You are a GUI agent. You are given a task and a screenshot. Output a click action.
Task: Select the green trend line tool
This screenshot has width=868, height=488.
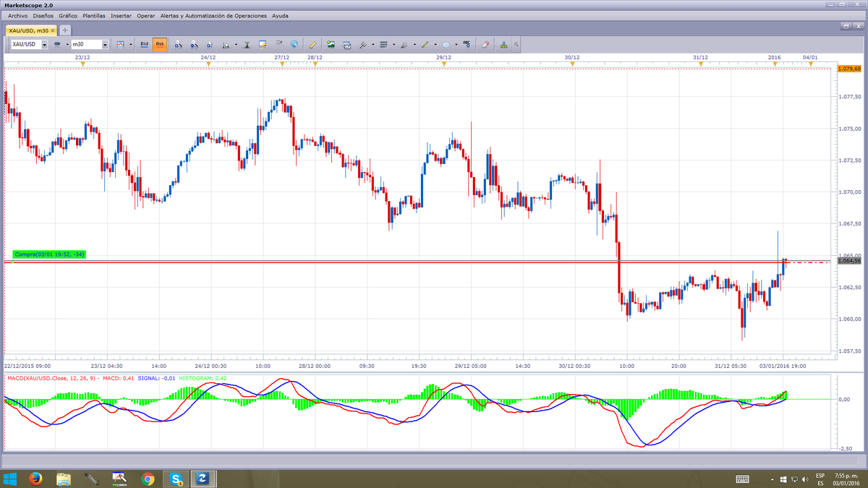[x=425, y=44]
